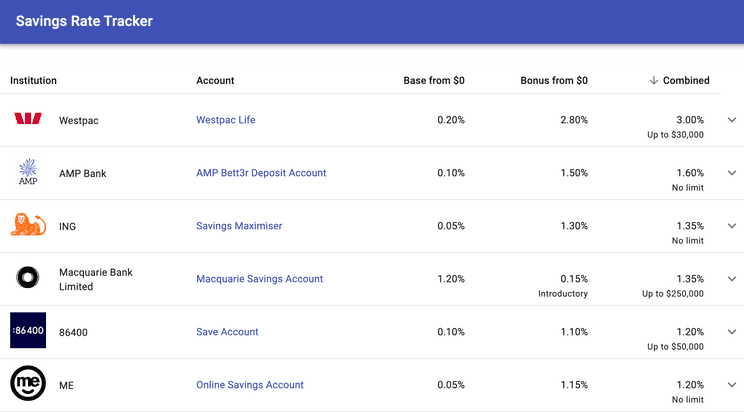Click Westpac's 2.80% bonus rate
This screenshot has width=744, height=412.
tap(574, 120)
